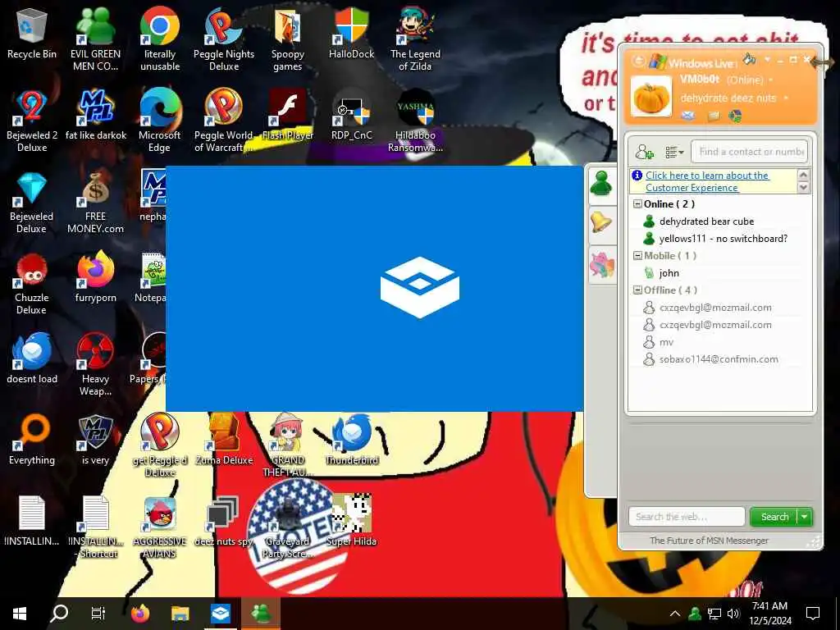Click the green Search button

point(774,517)
